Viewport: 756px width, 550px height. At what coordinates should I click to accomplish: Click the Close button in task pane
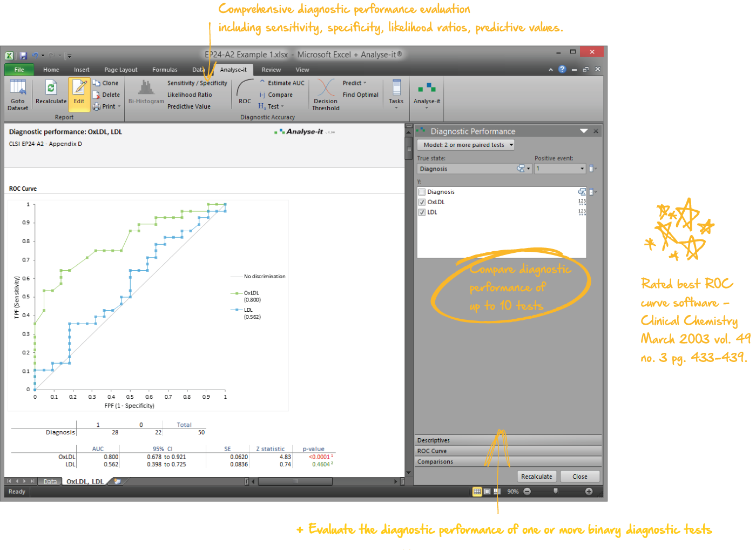580,477
